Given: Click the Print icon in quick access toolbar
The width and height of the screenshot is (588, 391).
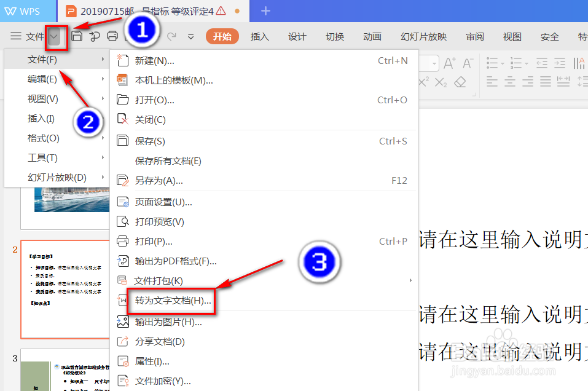Looking at the screenshot, I should pyautogui.click(x=112, y=36).
